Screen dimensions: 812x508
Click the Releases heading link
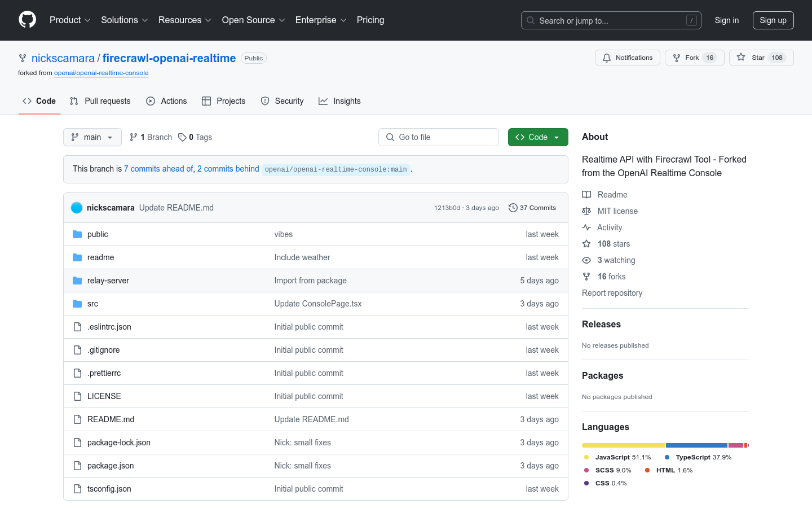tap(601, 324)
